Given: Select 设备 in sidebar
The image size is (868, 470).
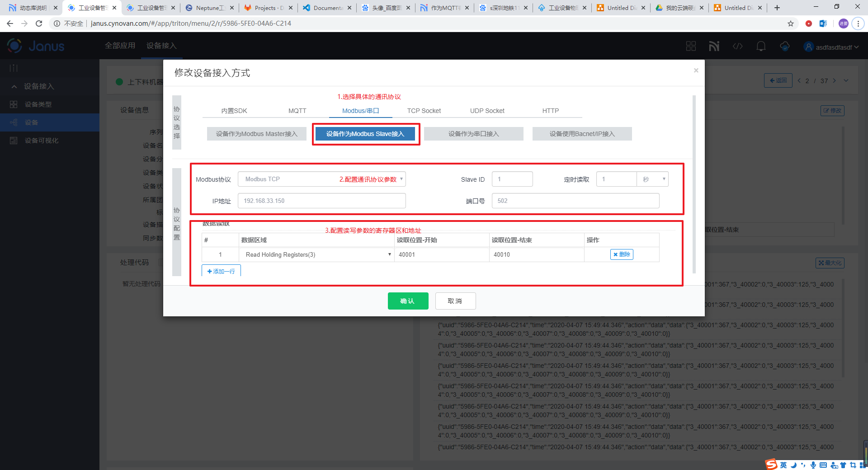Looking at the screenshot, I should click(50, 122).
